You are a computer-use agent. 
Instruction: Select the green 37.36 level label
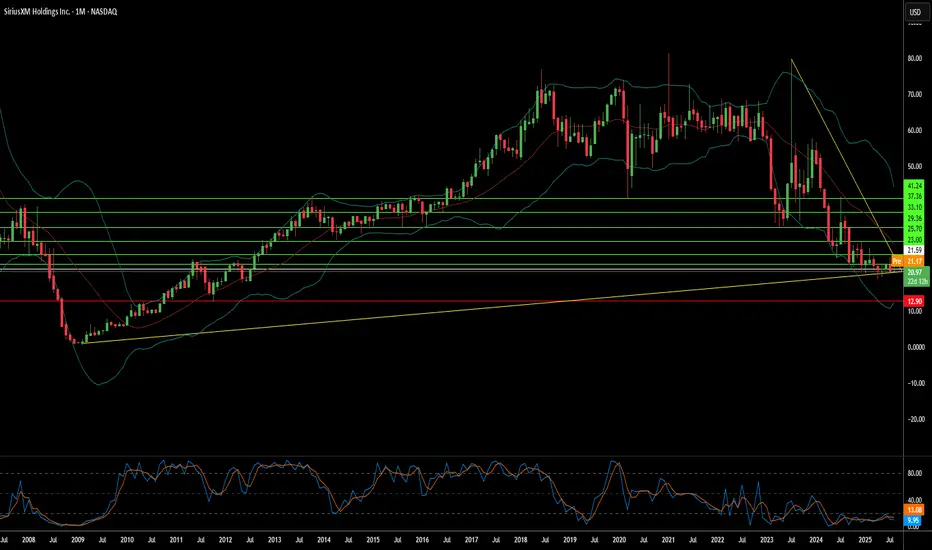pyautogui.click(x=913, y=197)
